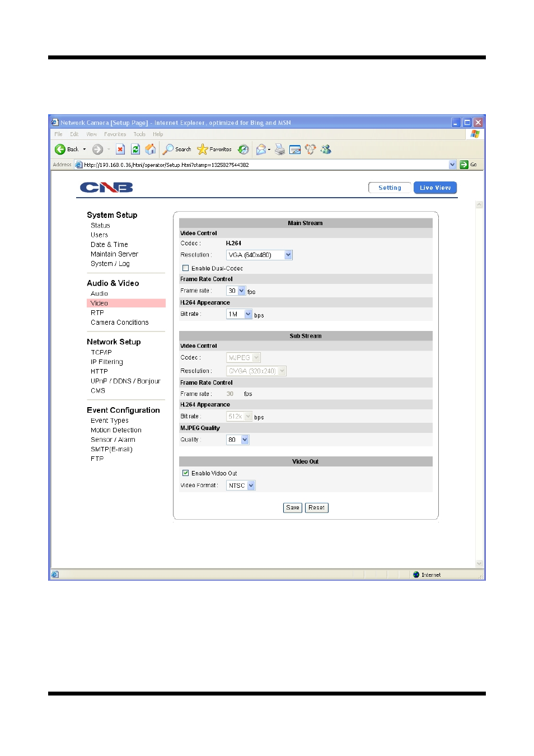
Task: Click the Save button
Action: point(292,508)
